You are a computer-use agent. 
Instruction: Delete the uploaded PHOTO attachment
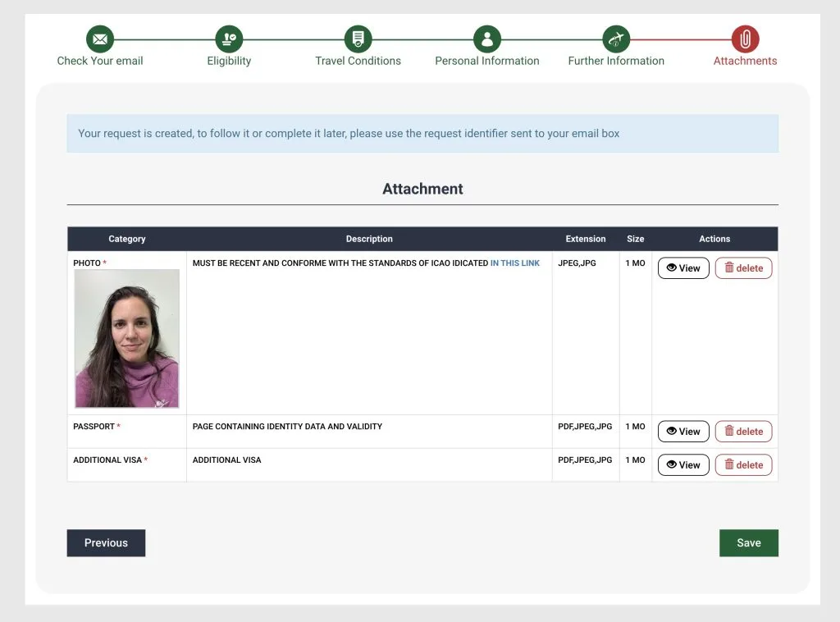click(x=743, y=268)
